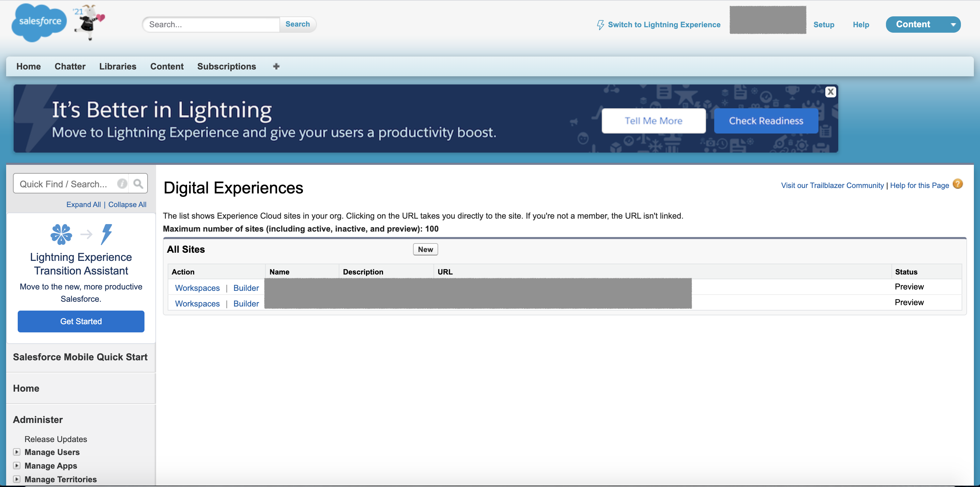
Task: Click the orange help question mark icon
Action: point(958,184)
